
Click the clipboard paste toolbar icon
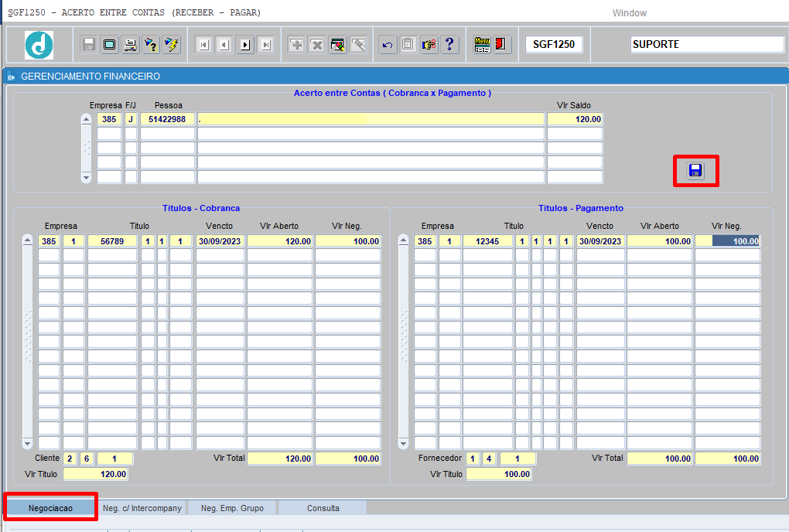coord(408,45)
